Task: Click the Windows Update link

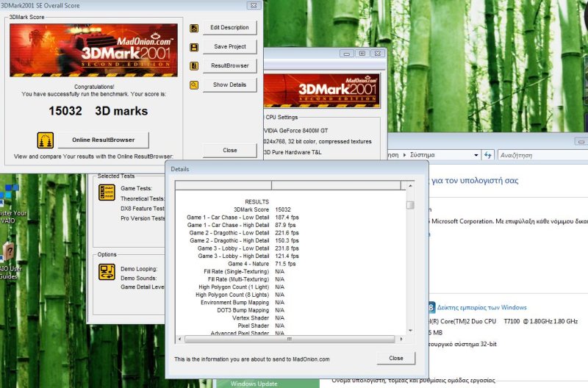Action: (x=254, y=384)
